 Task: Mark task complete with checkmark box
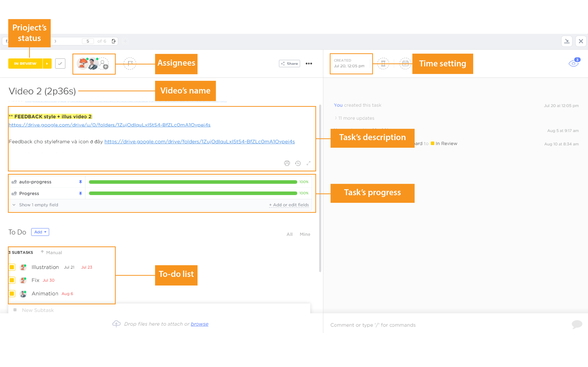coord(60,64)
